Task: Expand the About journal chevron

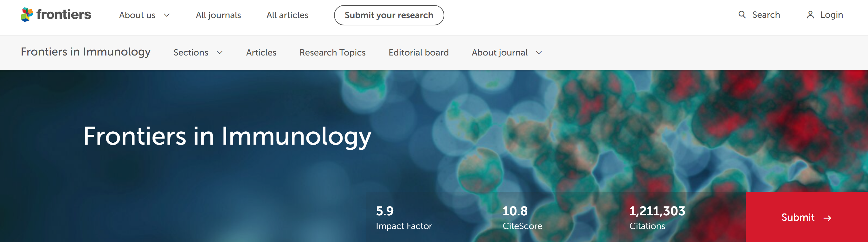Action: pyautogui.click(x=539, y=53)
